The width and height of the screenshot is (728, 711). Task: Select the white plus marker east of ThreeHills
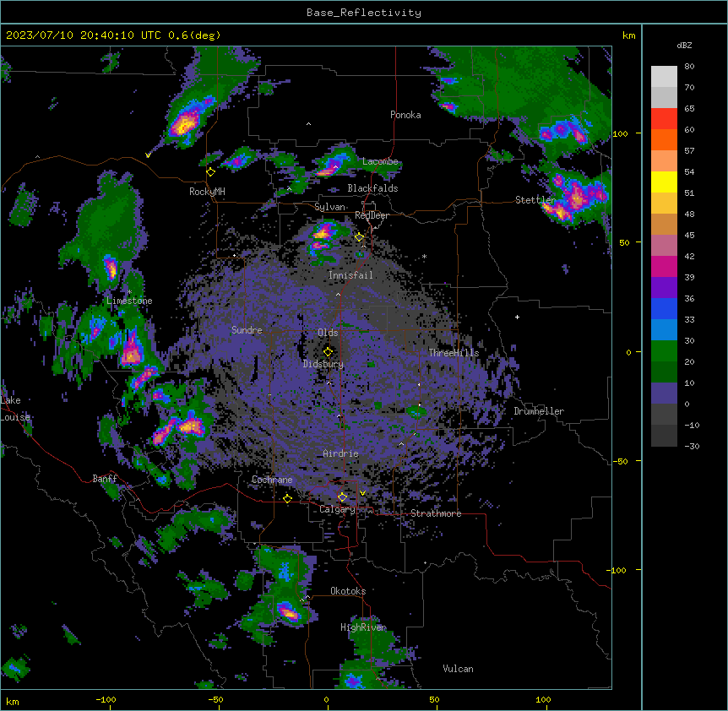[517, 317]
